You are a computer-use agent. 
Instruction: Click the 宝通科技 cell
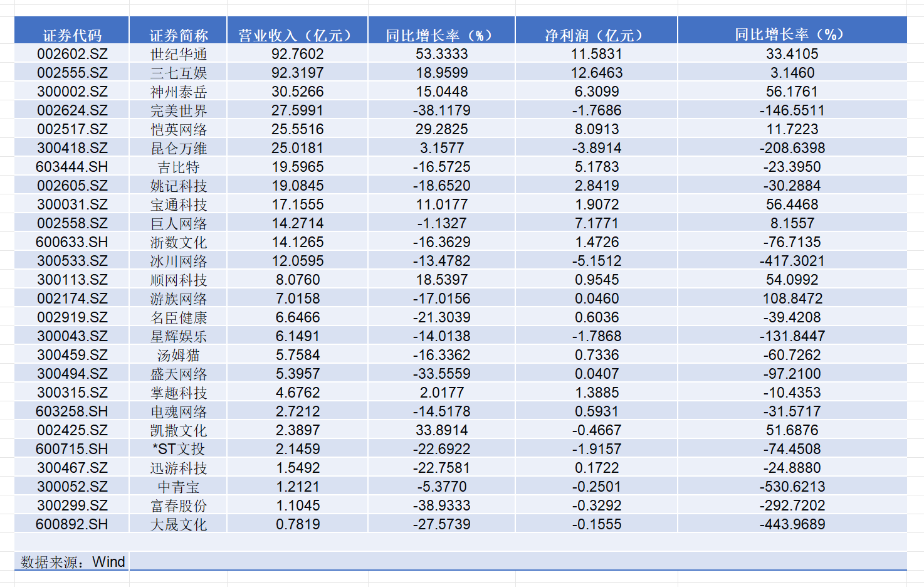click(x=179, y=204)
